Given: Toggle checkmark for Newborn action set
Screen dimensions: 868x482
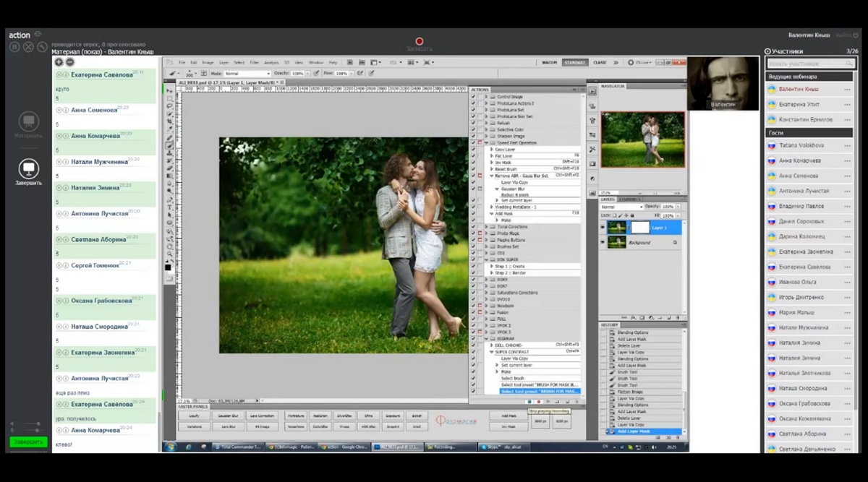Looking at the screenshot, I should [473, 306].
